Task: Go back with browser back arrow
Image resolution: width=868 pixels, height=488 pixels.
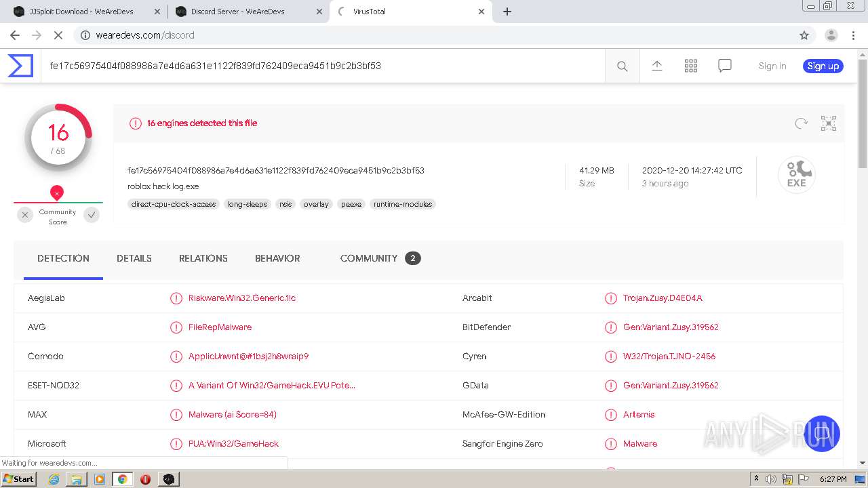Action: click(x=15, y=35)
